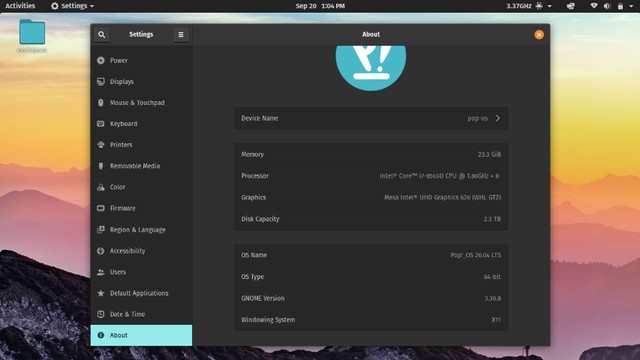Open dropdown arrow next to 3.37GHz indicator
This screenshot has width=640, height=360.
click(549, 6)
